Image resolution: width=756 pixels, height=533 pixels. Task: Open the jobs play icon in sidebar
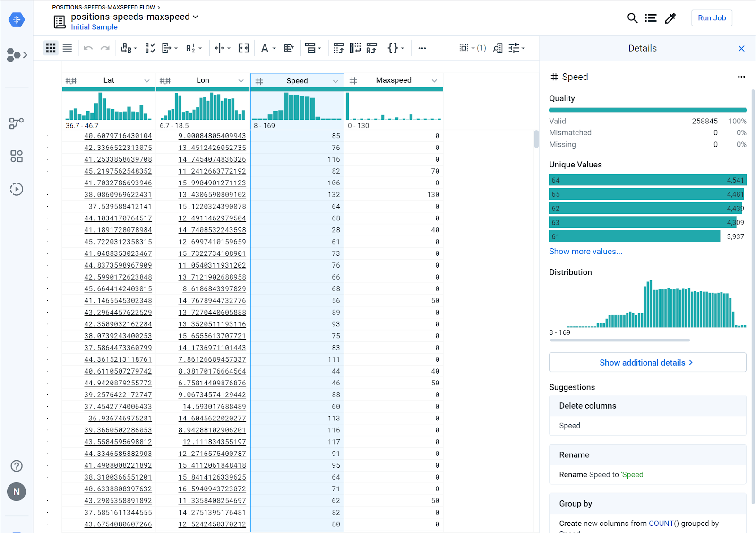click(x=17, y=189)
